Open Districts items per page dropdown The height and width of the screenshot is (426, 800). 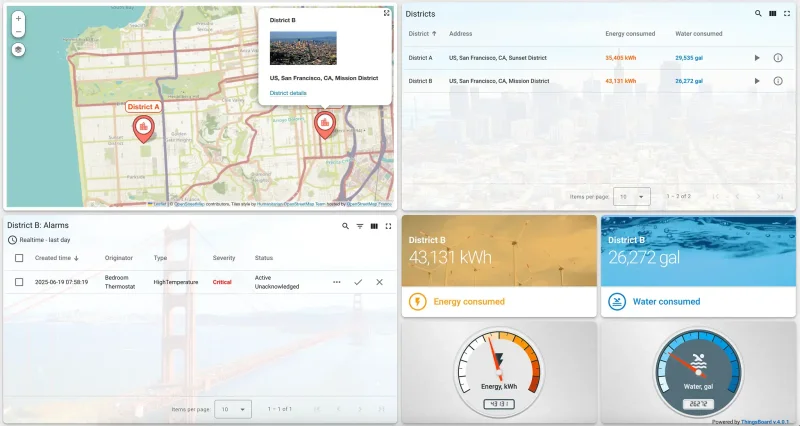(632, 196)
